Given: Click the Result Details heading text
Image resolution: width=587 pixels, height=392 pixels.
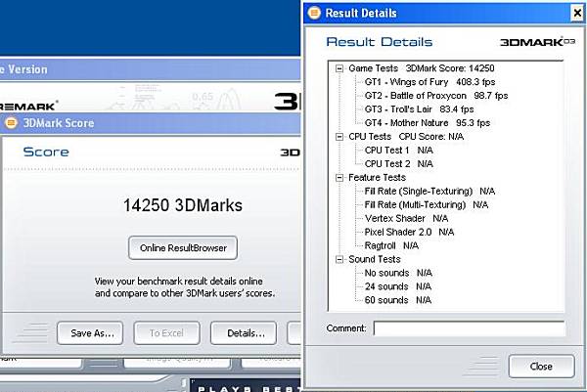Looking at the screenshot, I should [x=380, y=42].
